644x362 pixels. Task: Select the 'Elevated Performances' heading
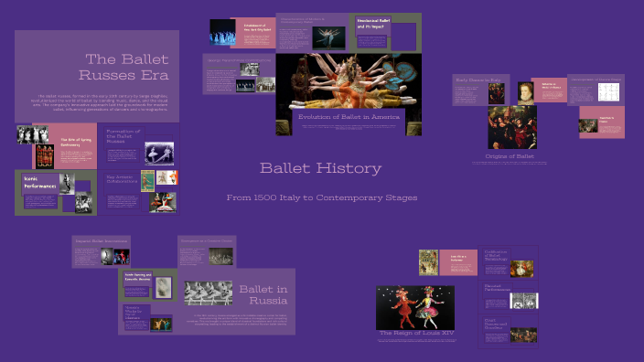point(497,287)
